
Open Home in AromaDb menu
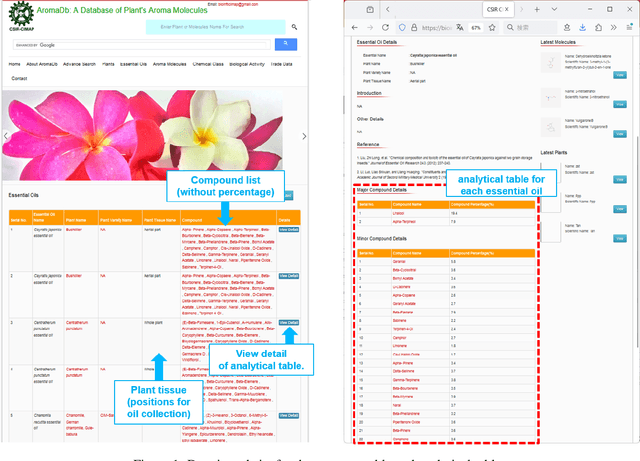[14, 64]
